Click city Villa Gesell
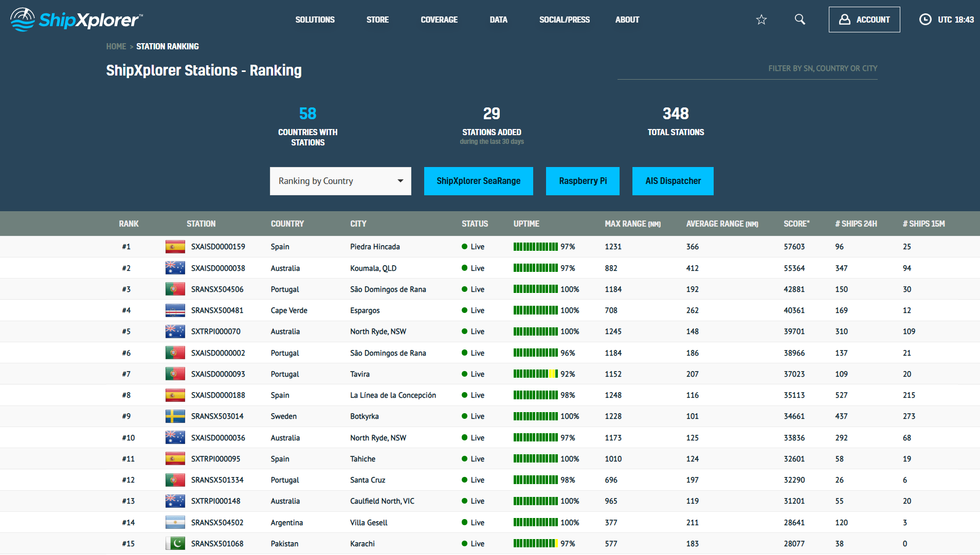 coord(369,523)
